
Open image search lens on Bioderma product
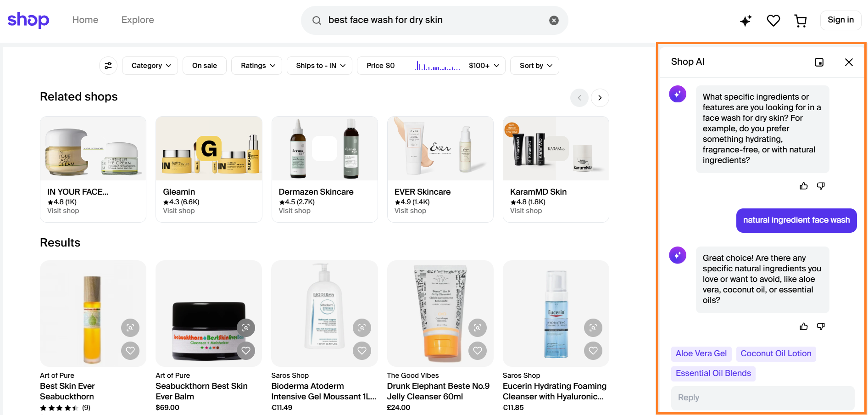(x=362, y=328)
